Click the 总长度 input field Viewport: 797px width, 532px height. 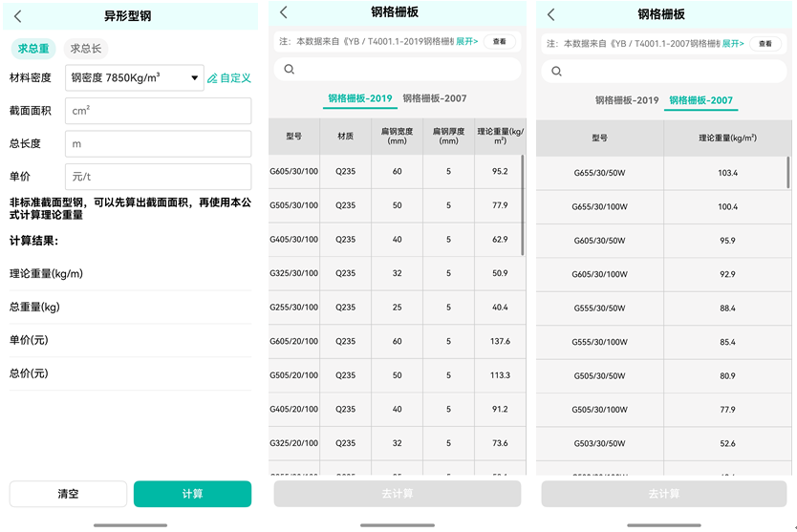tap(159, 144)
